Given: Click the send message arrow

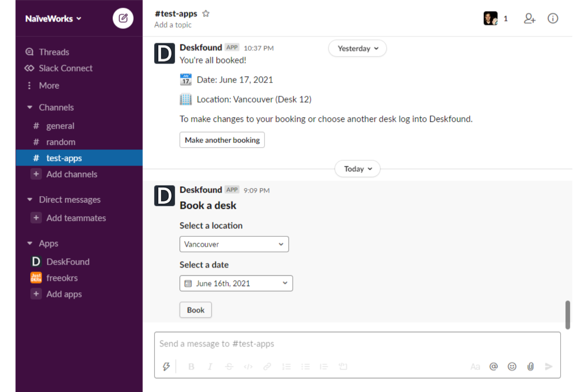Looking at the screenshot, I should (x=549, y=366).
